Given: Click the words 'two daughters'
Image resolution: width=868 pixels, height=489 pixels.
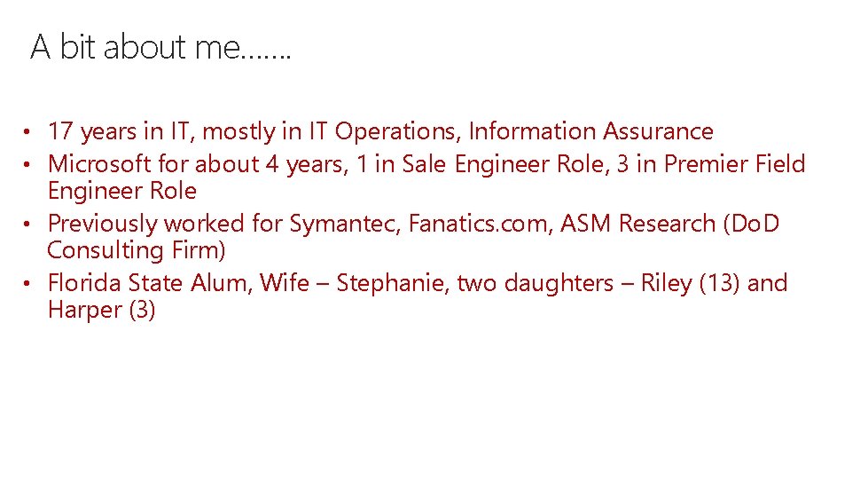Looking at the screenshot, I should click(535, 284).
